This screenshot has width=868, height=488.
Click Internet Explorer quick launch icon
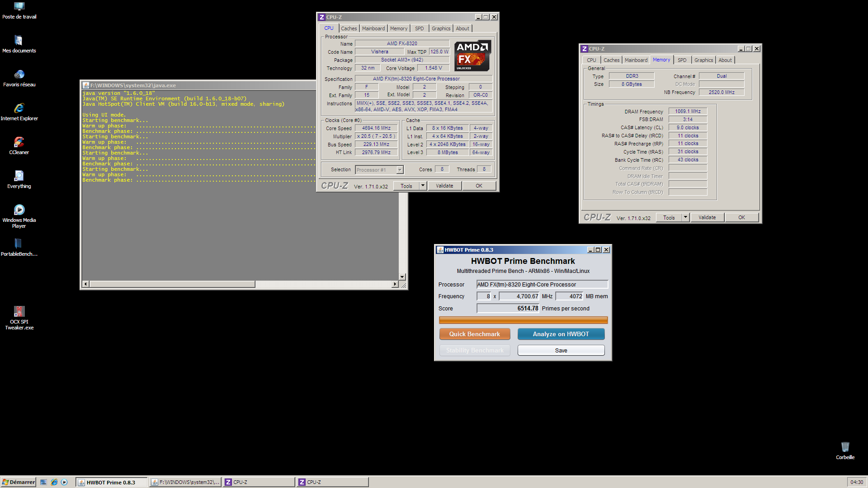(x=54, y=482)
